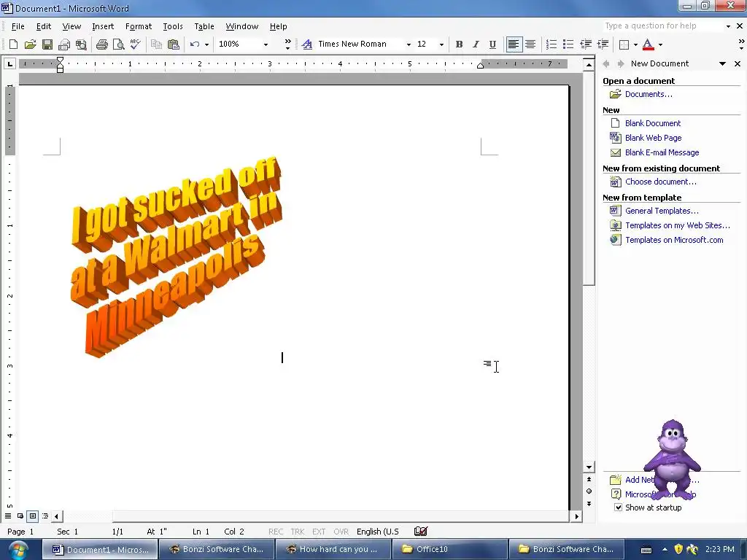The width and height of the screenshot is (747, 560).
Task: Click the Documents... link in task pane
Action: [x=649, y=94]
